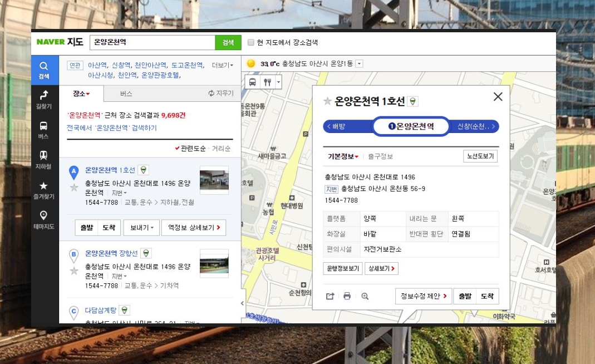
Task: Click marker A for 온양온천역 1호선 result
Action: point(73,172)
